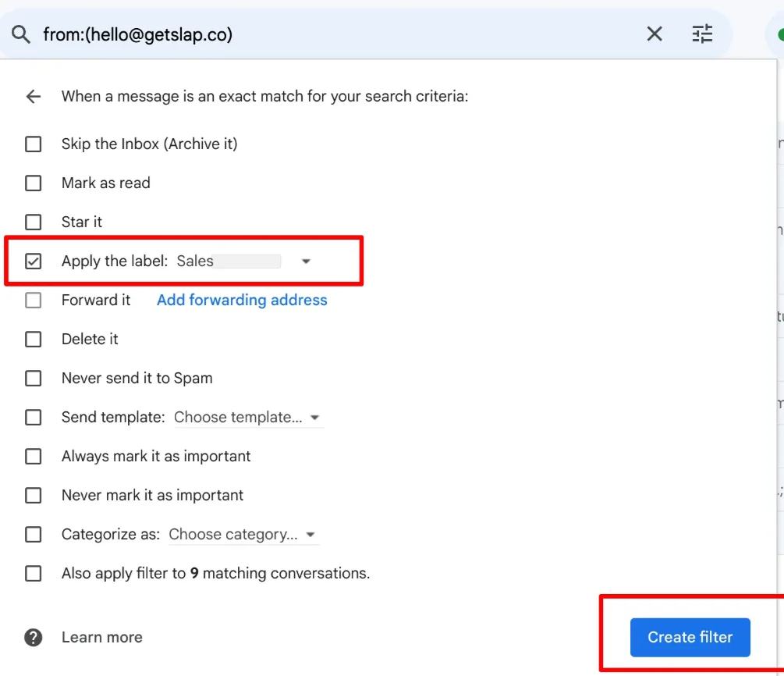Check the Delete it option

(33, 340)
